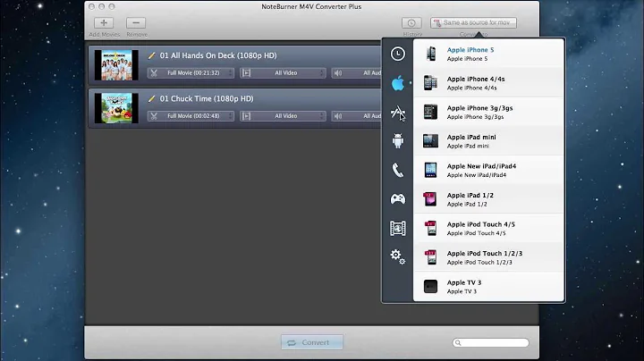Select the App Store category icon

(x=397, y=113)
